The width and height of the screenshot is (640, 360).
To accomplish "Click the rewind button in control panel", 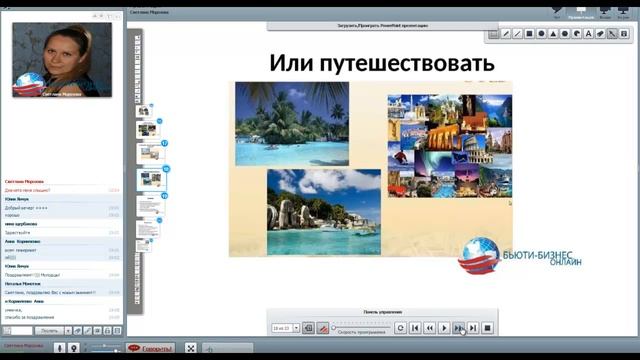I will click(429, 328).
